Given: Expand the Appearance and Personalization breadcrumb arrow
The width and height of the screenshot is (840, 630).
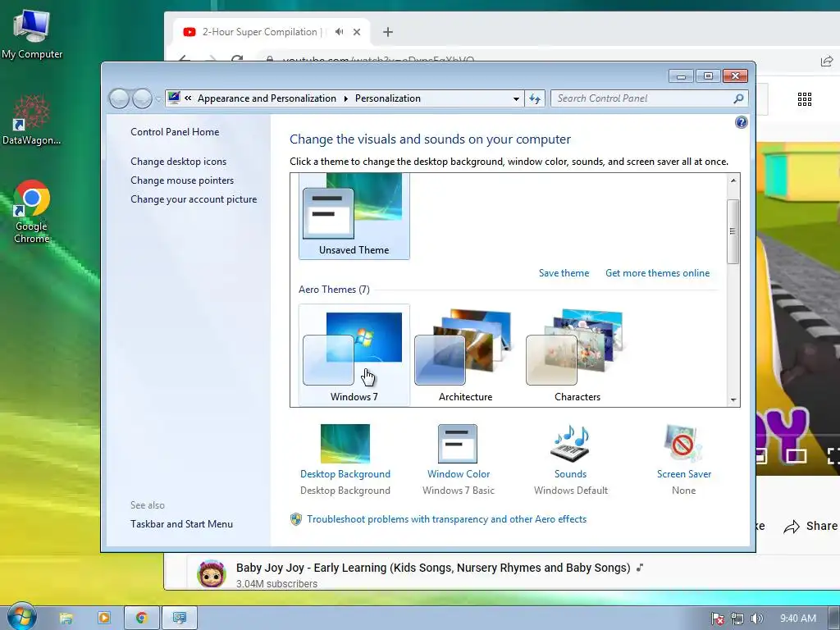Looking at the screenshot, I should click(x=345, y=98).
